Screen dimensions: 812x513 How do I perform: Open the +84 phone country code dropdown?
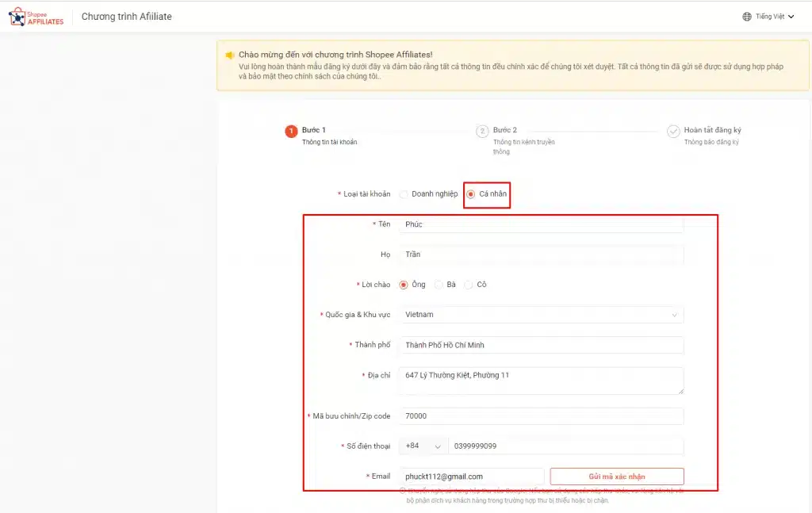(423, 446)
